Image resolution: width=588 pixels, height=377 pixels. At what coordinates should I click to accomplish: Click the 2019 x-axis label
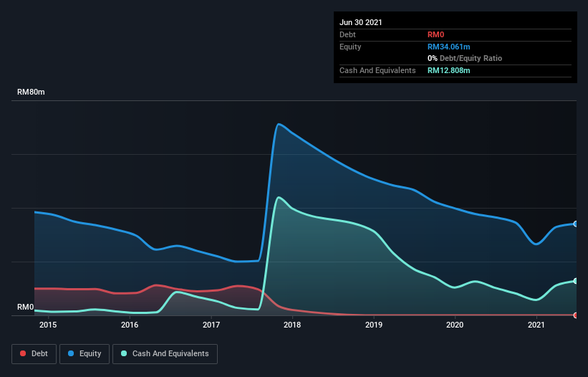point(374,325)
